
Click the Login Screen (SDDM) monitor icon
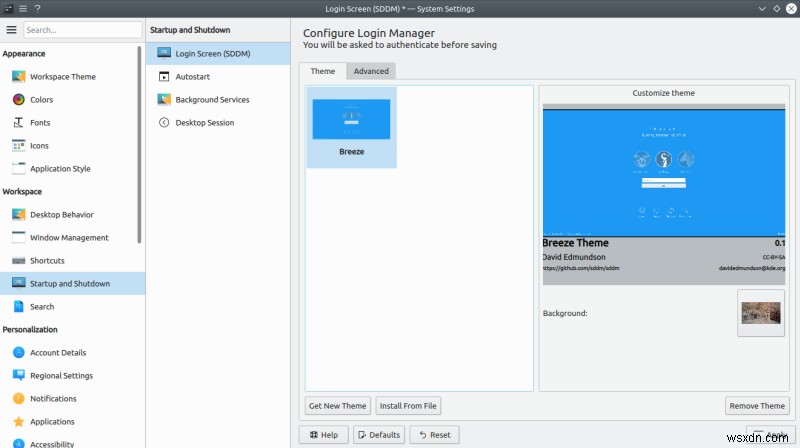click(164, 53)
